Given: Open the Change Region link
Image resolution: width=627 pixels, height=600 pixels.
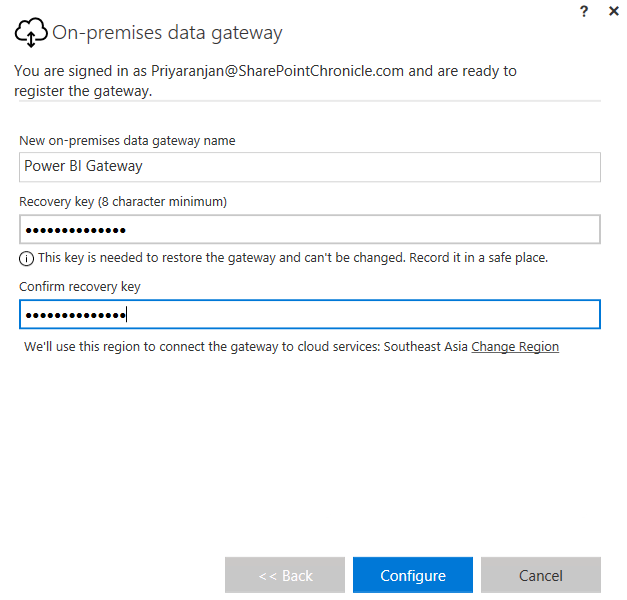Looking at the screenshot, I should click(x=515, y=346).
